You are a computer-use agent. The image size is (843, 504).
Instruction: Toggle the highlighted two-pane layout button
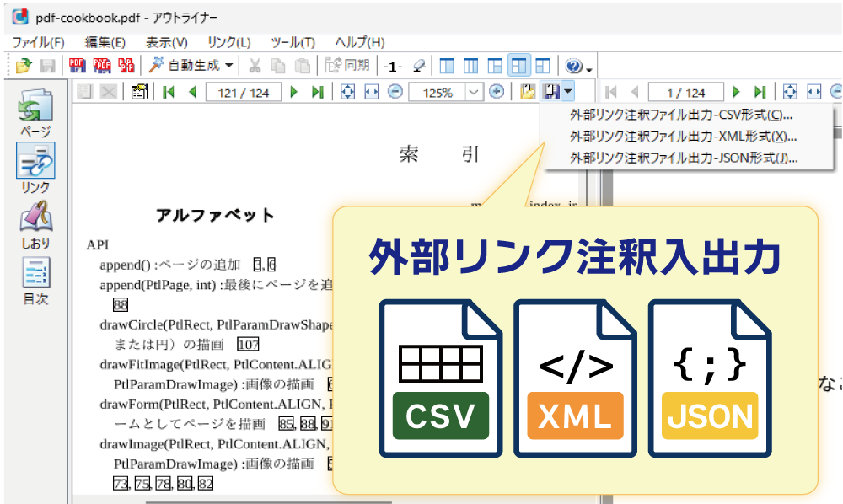pyautogui.click(x=519, y=66)
